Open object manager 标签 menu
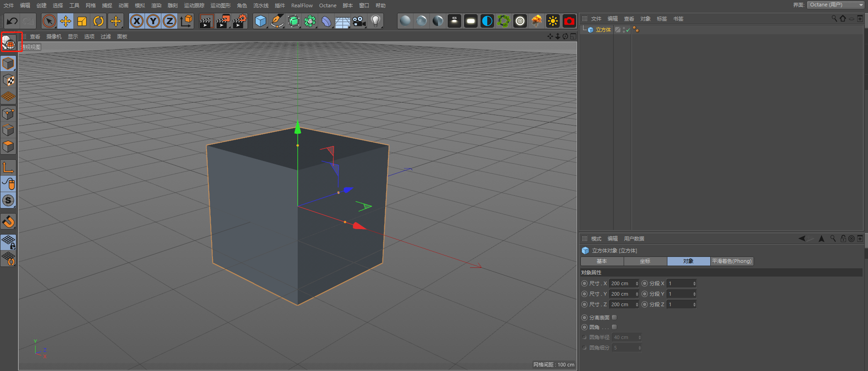868x371 pixels. click(x=662, y=19)
